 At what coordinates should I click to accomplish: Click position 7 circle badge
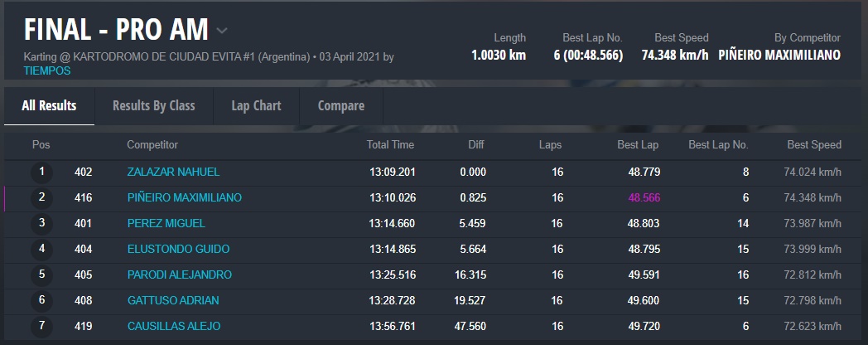(x=41, y=326)
